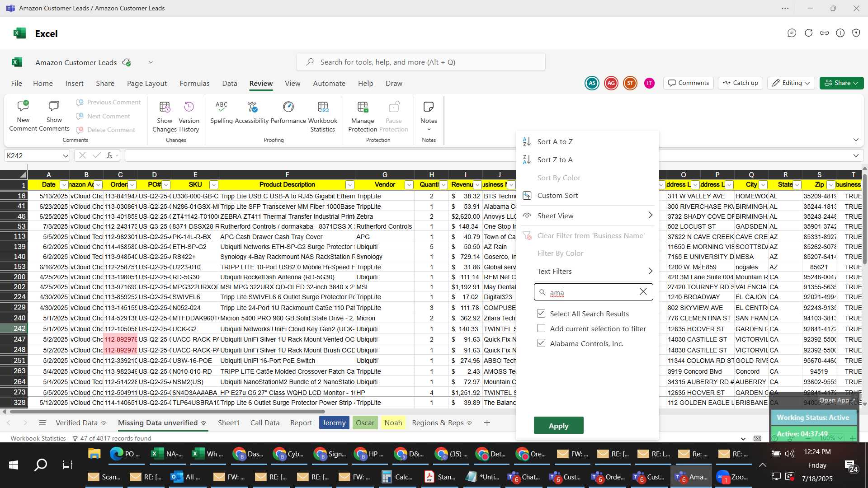Add a new sheet with plus icon

point(487,423)
